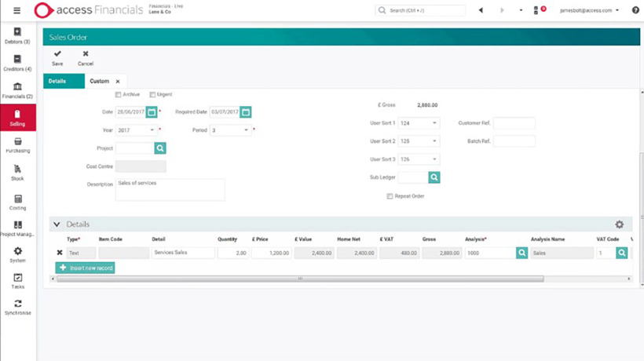Open Debtors module in sidebar
The image size is (644, 361).
17,35
